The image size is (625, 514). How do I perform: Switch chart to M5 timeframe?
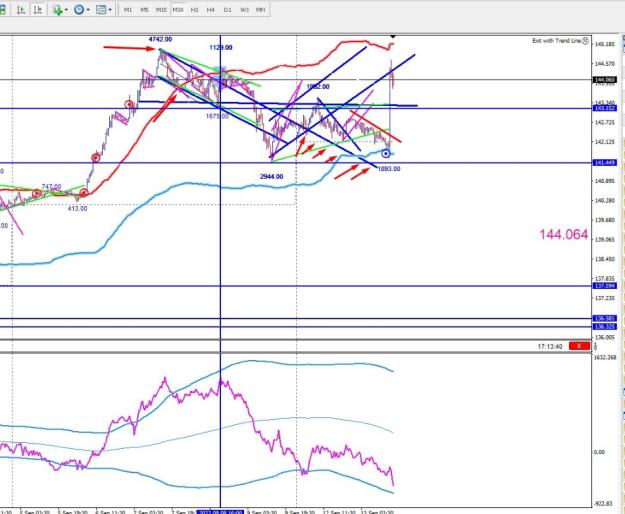coord(144,10)
